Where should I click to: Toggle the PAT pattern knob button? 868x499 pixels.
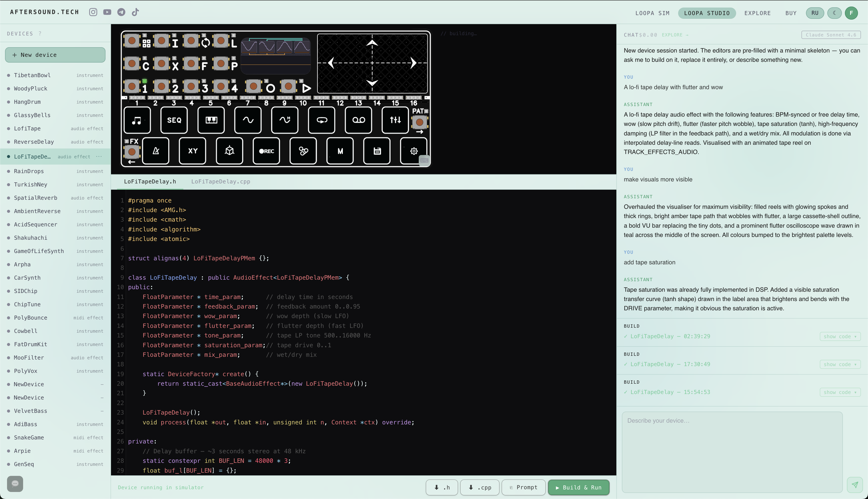click(419, 122)
